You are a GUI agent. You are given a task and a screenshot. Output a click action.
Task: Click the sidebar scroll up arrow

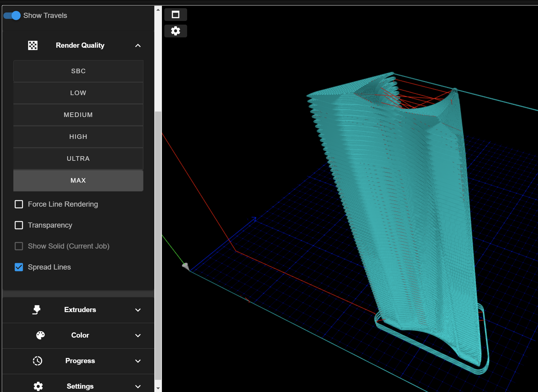click(158, 10)
